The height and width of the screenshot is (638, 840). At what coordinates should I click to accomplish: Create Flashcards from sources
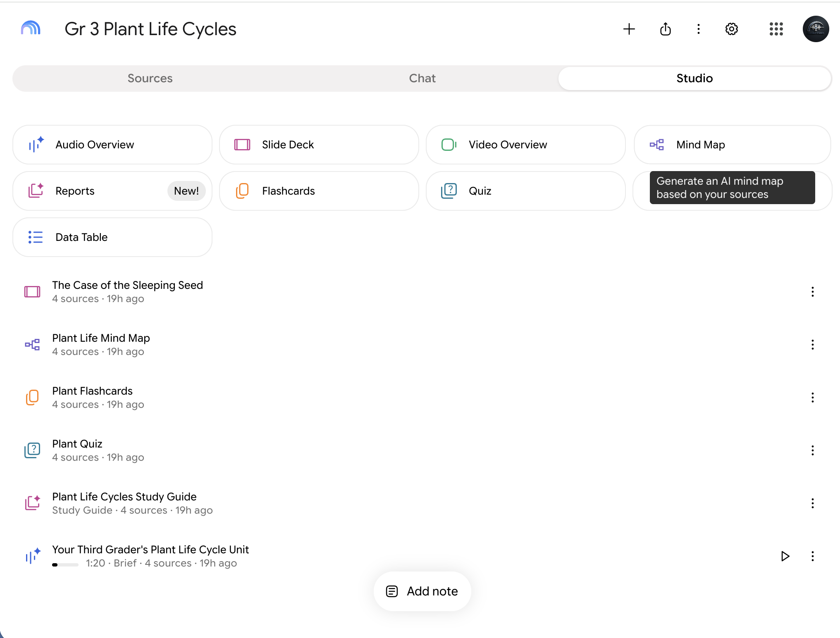pos(319,191)
